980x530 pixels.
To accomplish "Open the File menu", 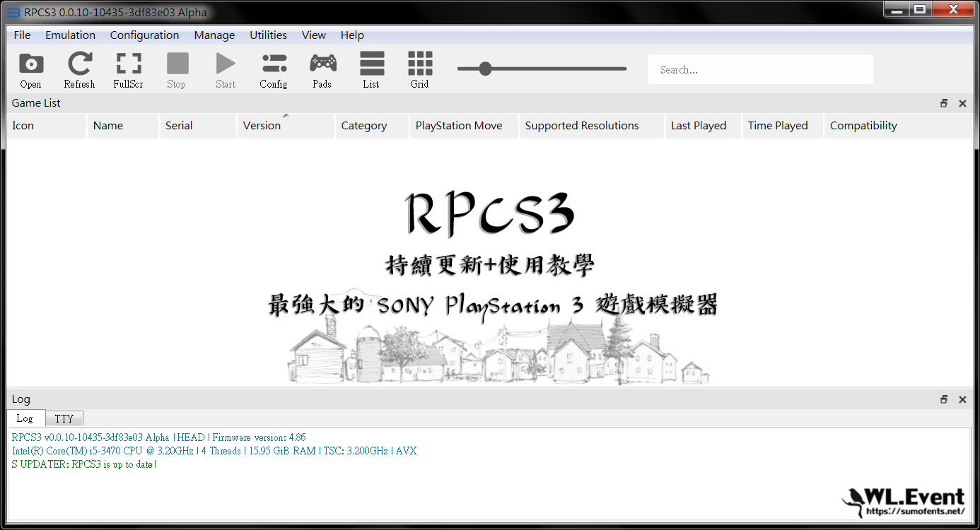I will [22, 35].
